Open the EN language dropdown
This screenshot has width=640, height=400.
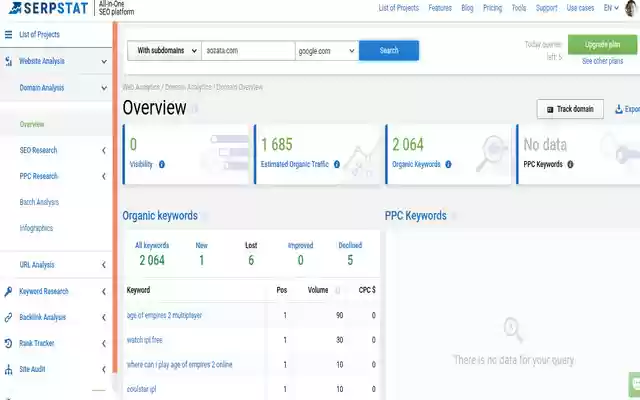click(x=611, y=8)
